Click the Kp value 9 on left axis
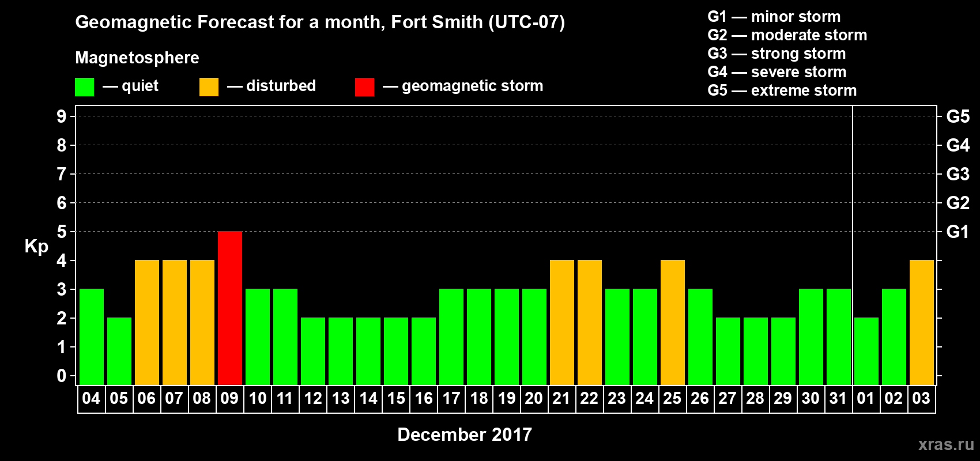 (62, 116)
